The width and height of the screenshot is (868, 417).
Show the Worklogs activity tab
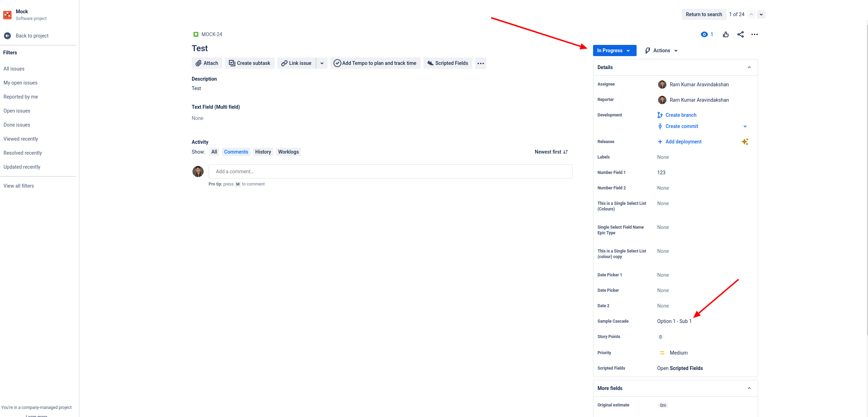click(288, 152)
